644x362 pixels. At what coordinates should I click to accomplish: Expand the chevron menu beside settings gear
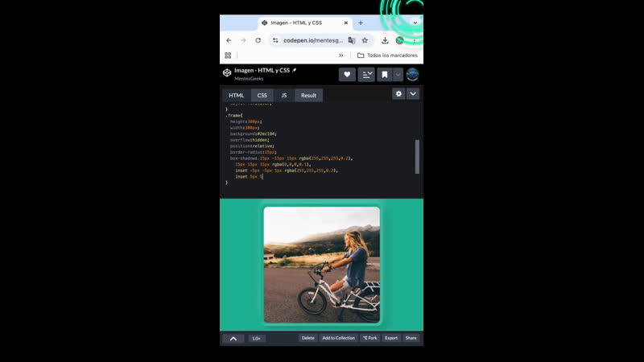click(x=413, y=94)
